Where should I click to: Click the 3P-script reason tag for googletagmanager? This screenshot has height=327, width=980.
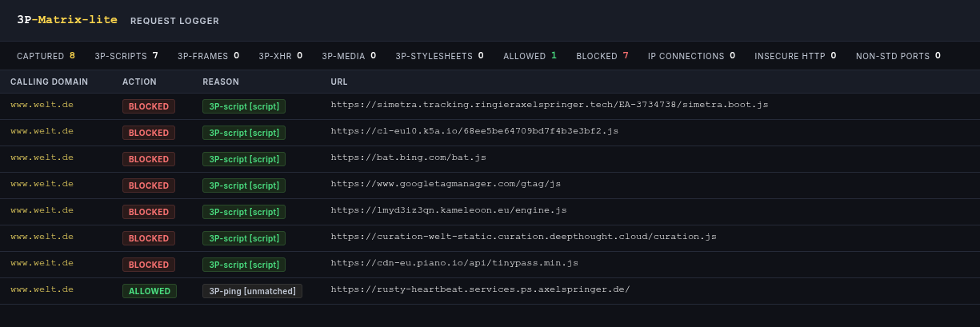pyautogui.click(x=244, y=185)
